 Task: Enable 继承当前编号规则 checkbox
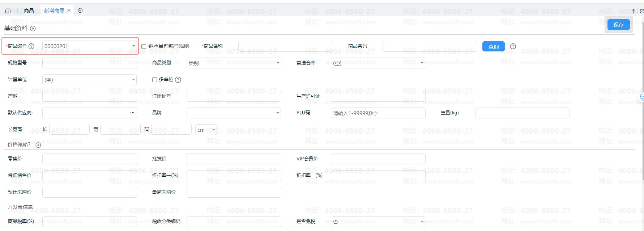144,46
